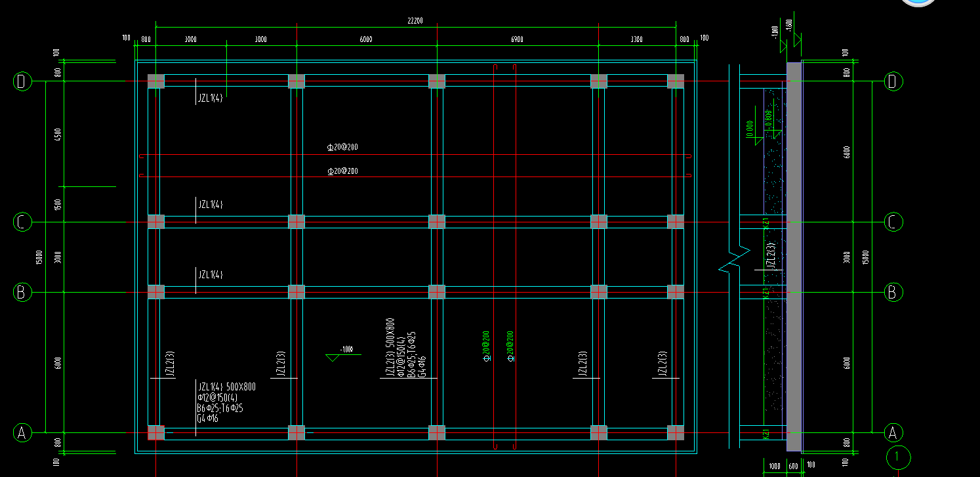Select the 3300 span dimension text
Image resolution: width=980 pixels, height=477 pixels.
point(636,39)
